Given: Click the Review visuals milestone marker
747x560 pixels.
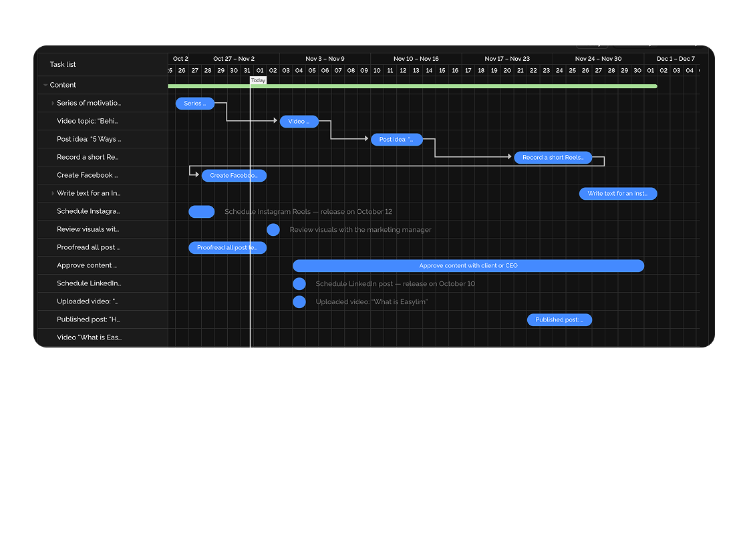Looking at the screenshot, I should [x=273, y=229].
